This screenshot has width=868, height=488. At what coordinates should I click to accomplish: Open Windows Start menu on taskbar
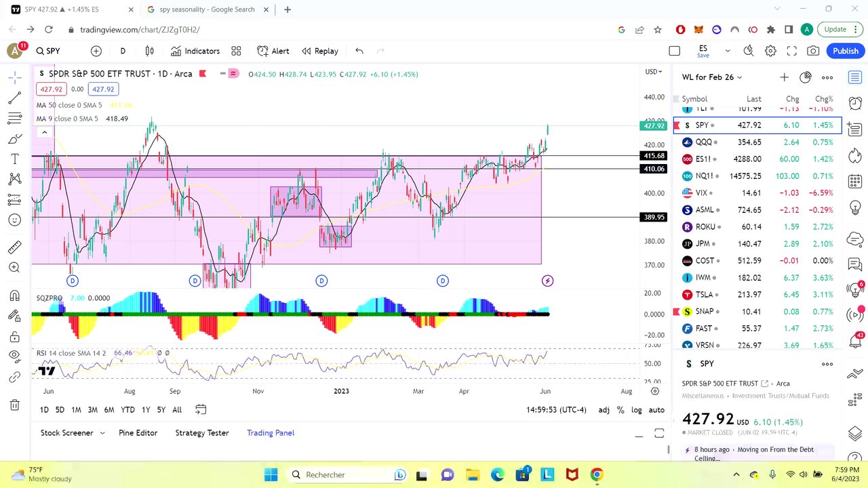[271, 474]
